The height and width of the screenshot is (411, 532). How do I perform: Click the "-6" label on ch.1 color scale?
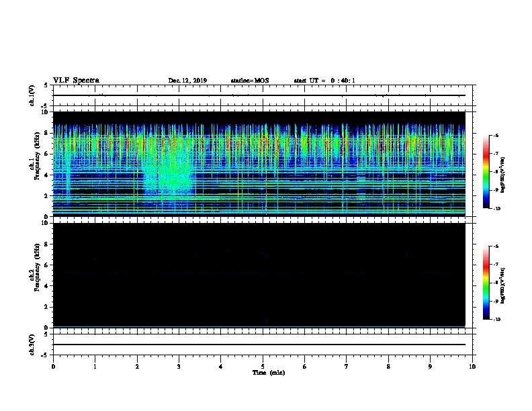496,135
